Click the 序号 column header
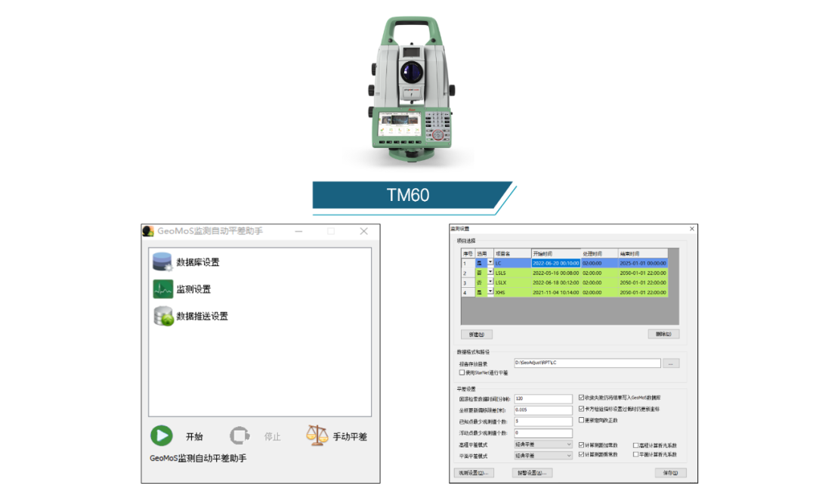This screenshot has height=504, width=816. coord(468,254)
